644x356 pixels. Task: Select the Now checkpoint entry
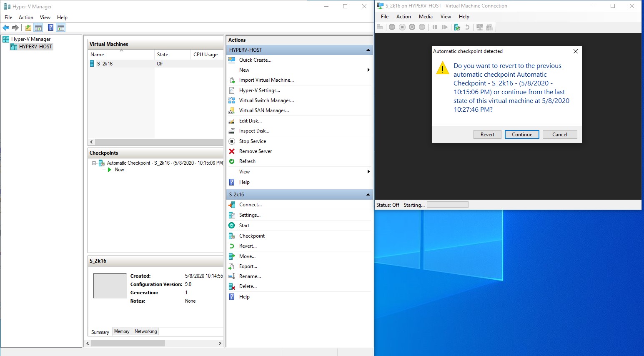[119, 170]
